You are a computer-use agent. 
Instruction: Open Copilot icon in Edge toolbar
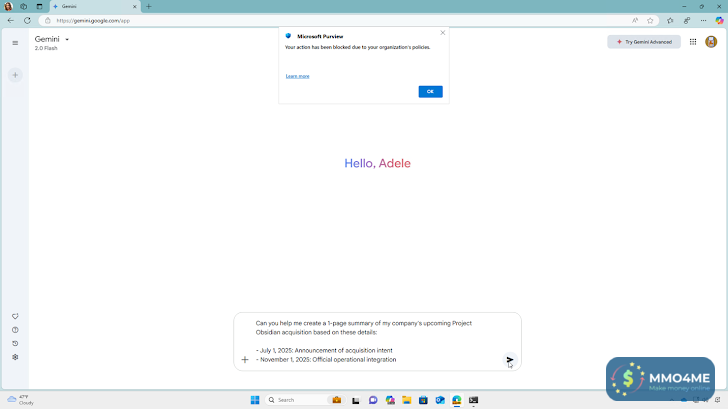719,20
